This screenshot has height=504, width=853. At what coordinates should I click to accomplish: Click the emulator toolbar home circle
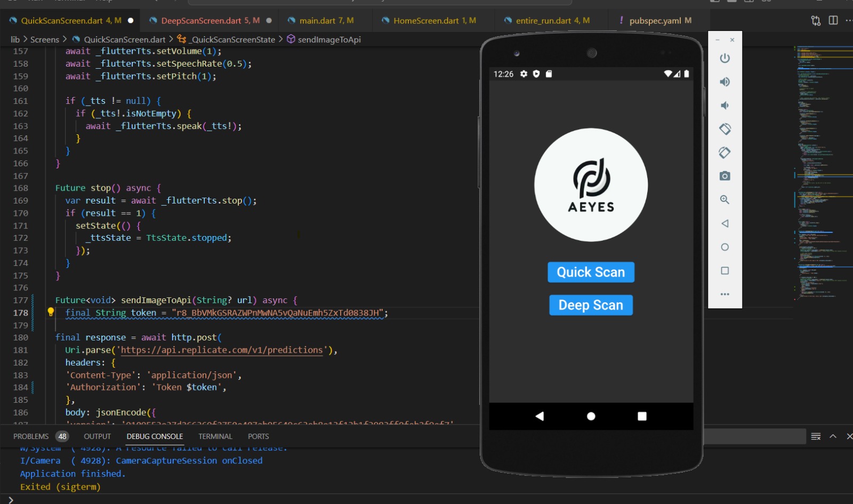[x=725, y=247]
